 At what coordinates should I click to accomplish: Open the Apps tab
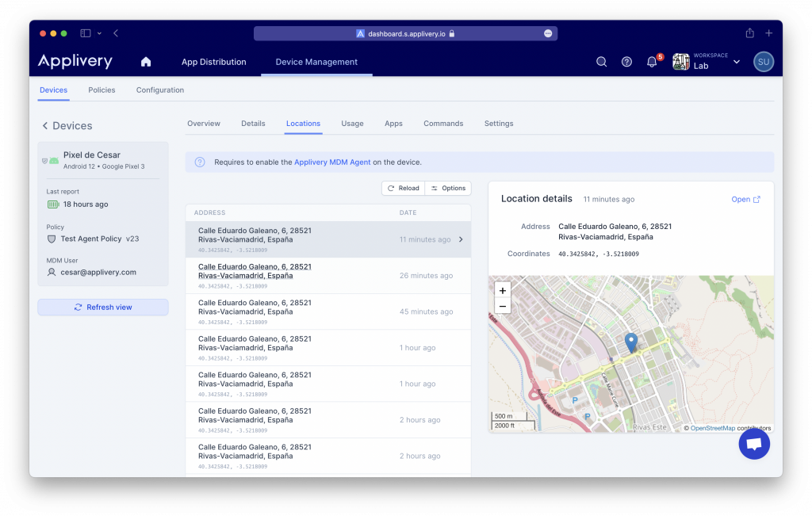click(393, 124)
